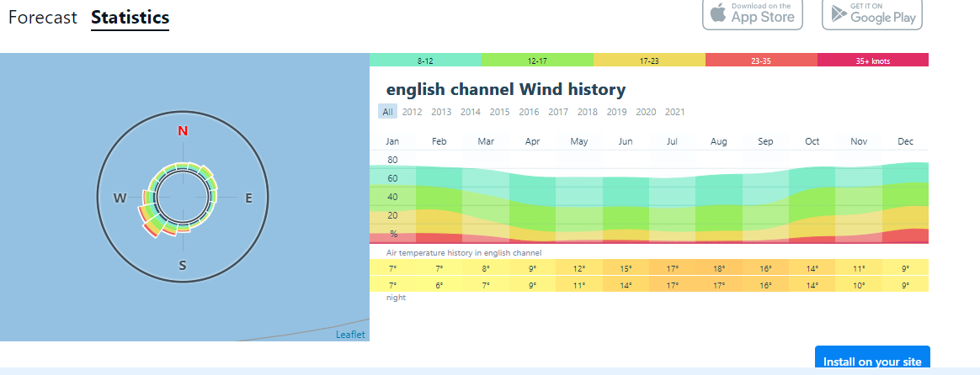Click the 8-12 knots legend swatch

425,61
